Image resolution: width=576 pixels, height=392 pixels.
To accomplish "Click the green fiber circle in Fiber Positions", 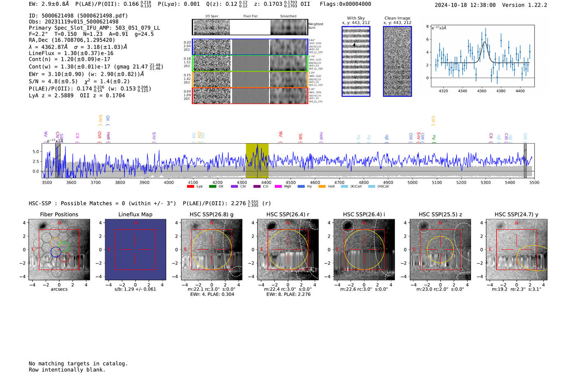I will point(64,247).
